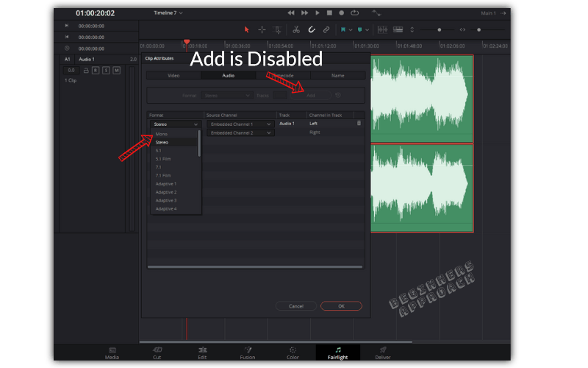Choose Adaptive 4 from the format list

(x=174, y=209)
